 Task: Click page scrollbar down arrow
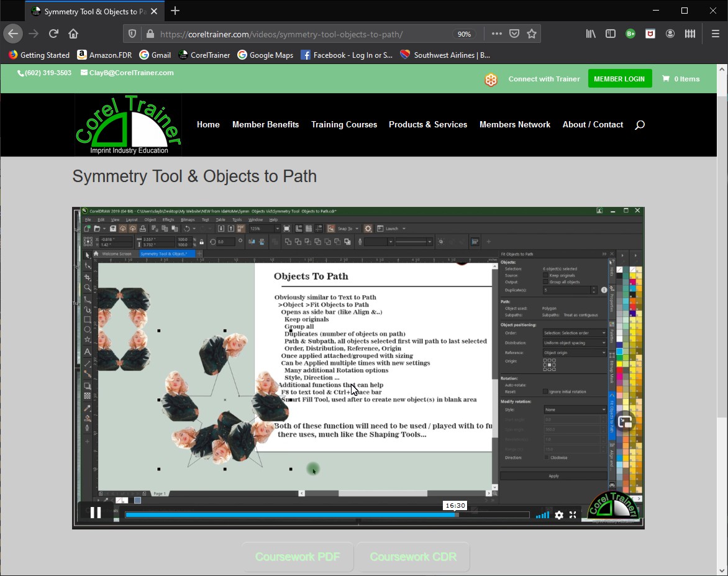tap(722, 570)
